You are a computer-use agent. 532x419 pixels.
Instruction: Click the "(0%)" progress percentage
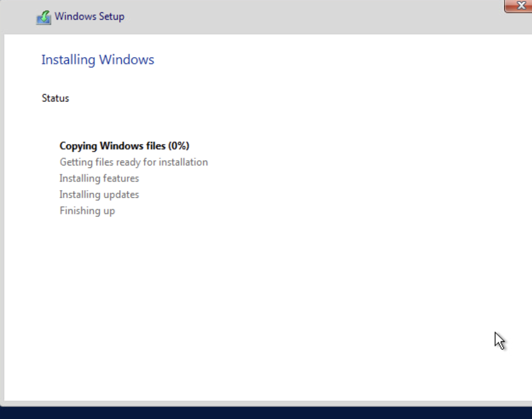pos(179,146)
